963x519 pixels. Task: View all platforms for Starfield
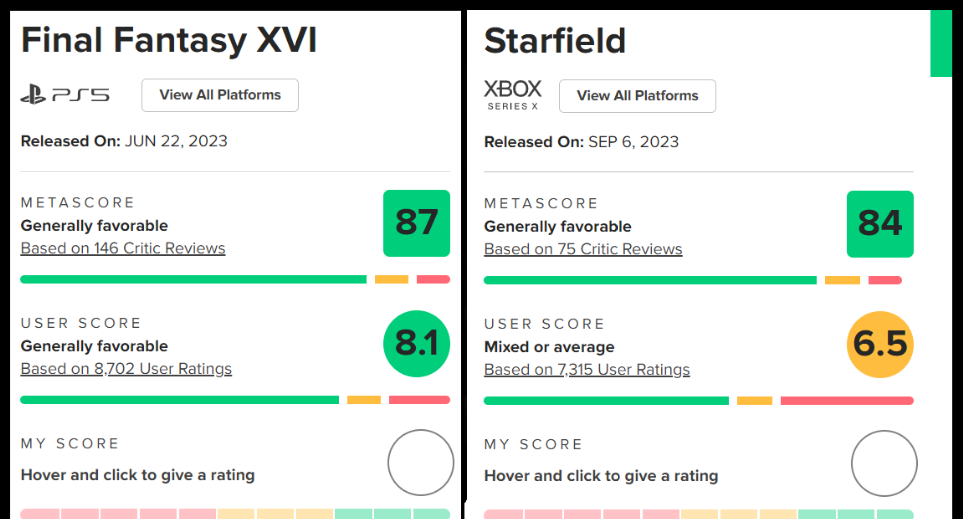point(637,96)
